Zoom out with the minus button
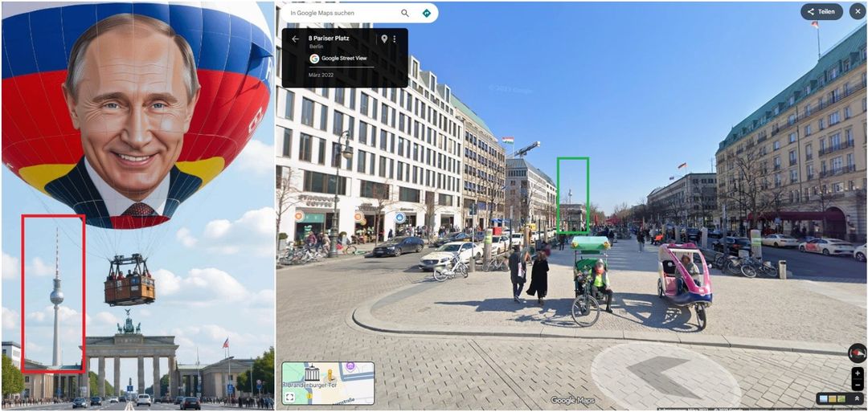 [858, 384]
